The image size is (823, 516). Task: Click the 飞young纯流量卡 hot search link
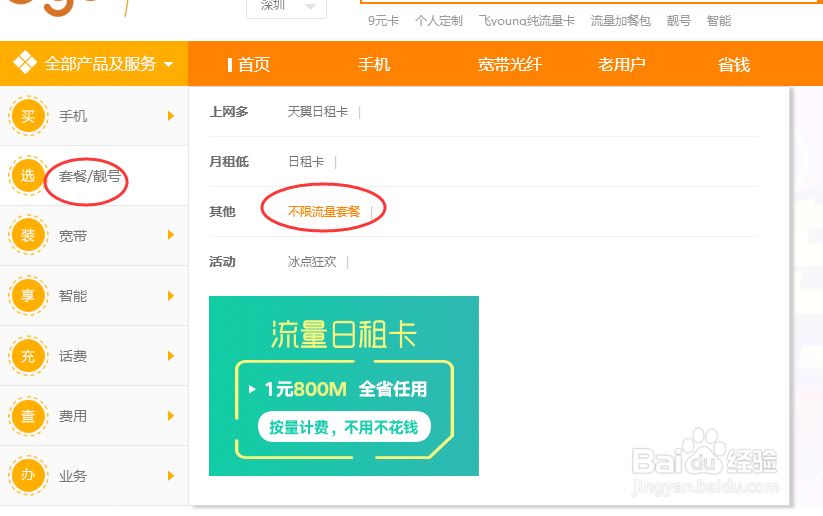tap(526, 20)
